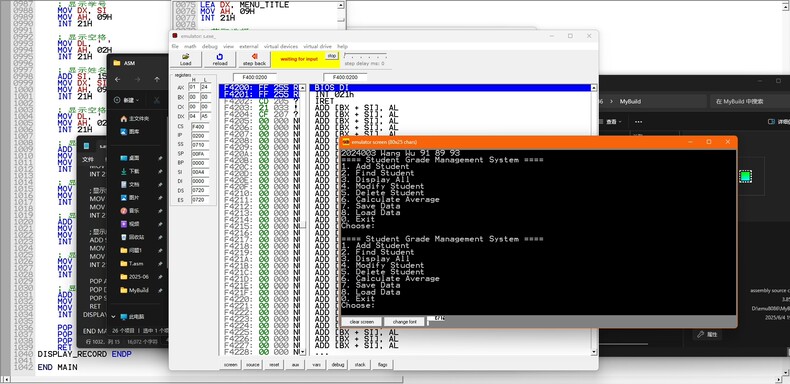Open 视频 in explorer sidebar
The width and height of the screenshot is (790, 384).
130,224
